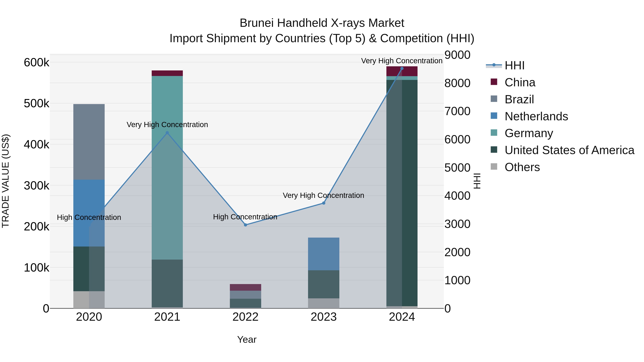The width and height of the screenshot is (644, 362).
Task: Select the Netherlands segment in 2023 bar
Action: coord(323,254)
